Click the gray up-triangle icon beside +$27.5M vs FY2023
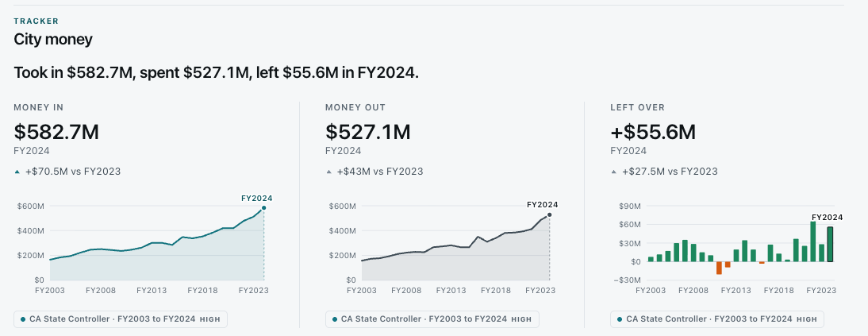 [x=614, y=172]
